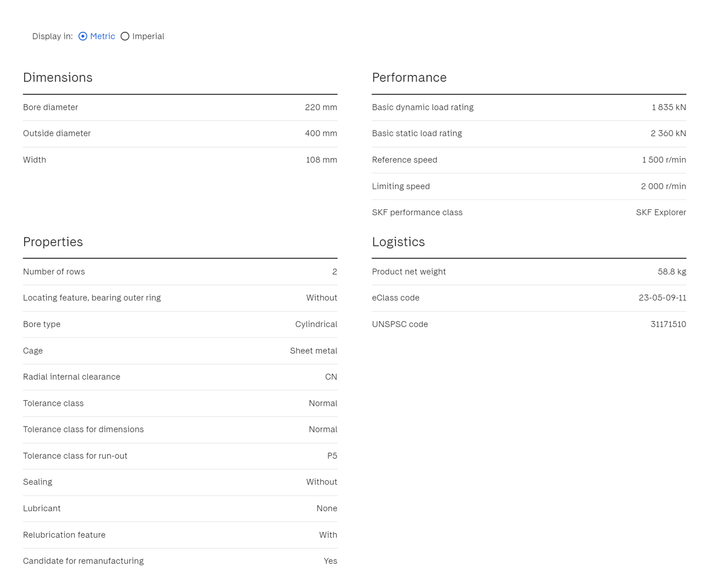Screen dimensions: 712x588
Task: Click the Performance section heading
Action: (409, 78)
